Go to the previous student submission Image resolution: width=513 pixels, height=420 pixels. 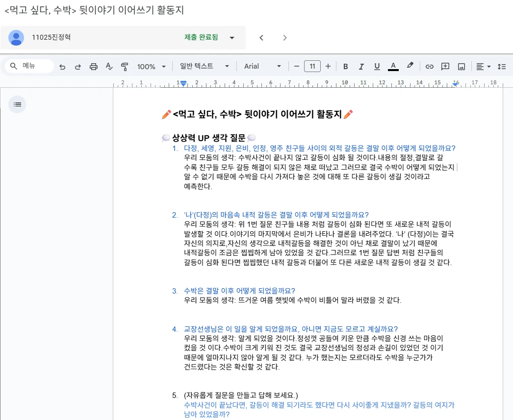point(261,38)
